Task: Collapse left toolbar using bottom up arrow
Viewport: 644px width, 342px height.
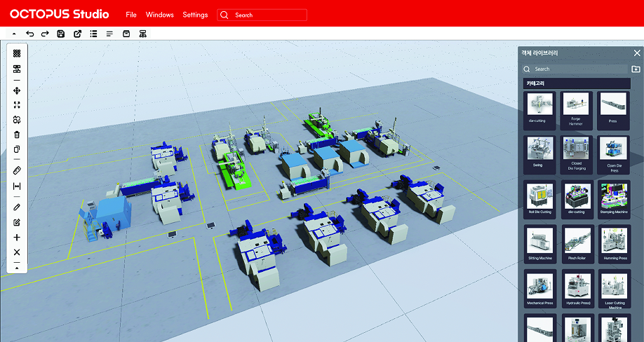Action: (17, 268)
